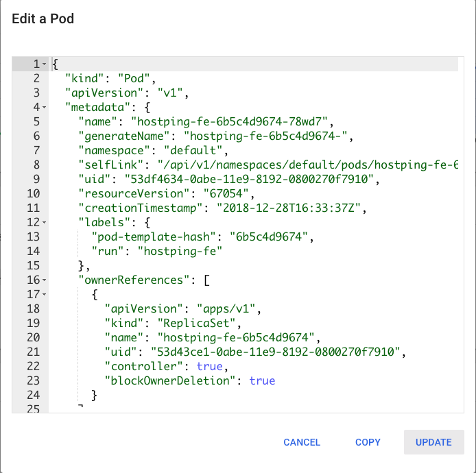Fold the object starting on line 17
The image size is (476, 473).
pyautogui.click(x=45, y=294)
